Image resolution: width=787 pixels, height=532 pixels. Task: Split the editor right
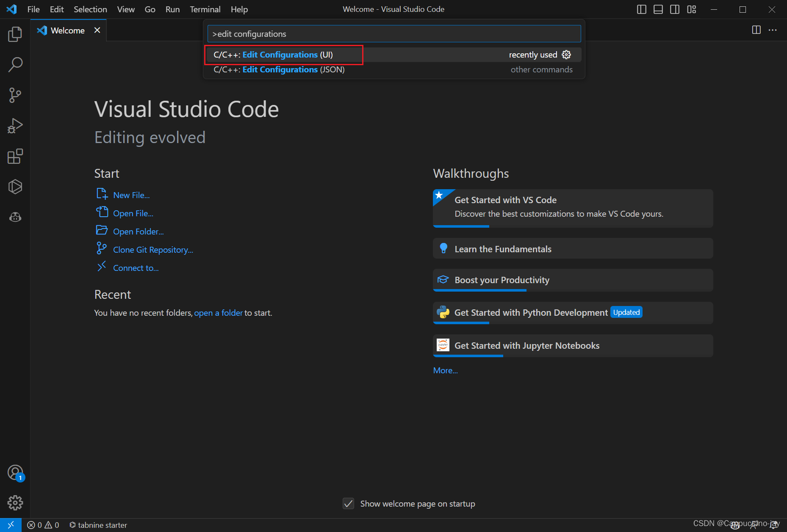pyautogui.click(x=756, y=30)
